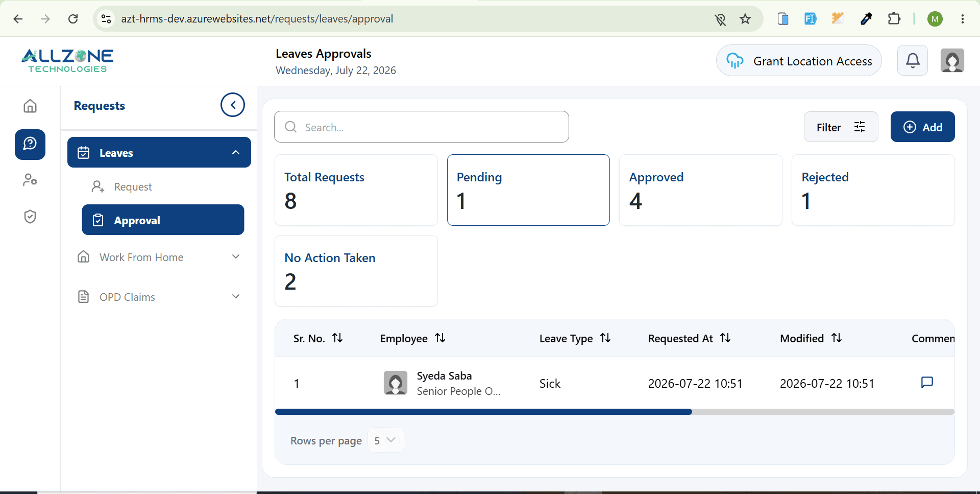Focus the Search input field
The height and width of the screenshot is (494, 980).
(422, 127)
